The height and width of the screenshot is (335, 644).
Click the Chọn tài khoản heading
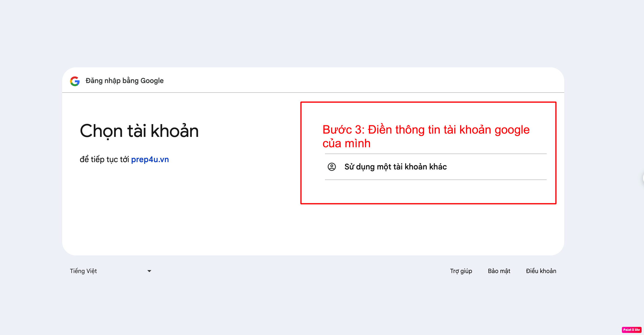click(139, 131)
